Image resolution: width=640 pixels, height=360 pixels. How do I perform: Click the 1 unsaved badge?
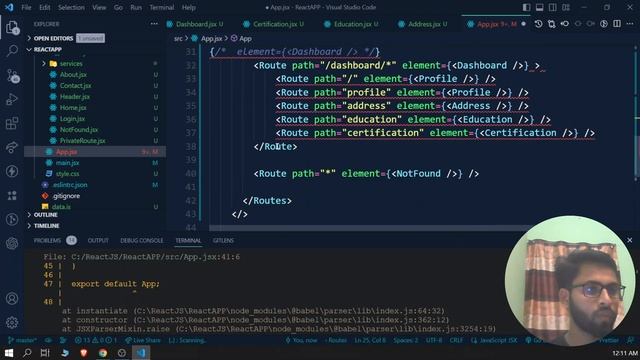[90, 38]
